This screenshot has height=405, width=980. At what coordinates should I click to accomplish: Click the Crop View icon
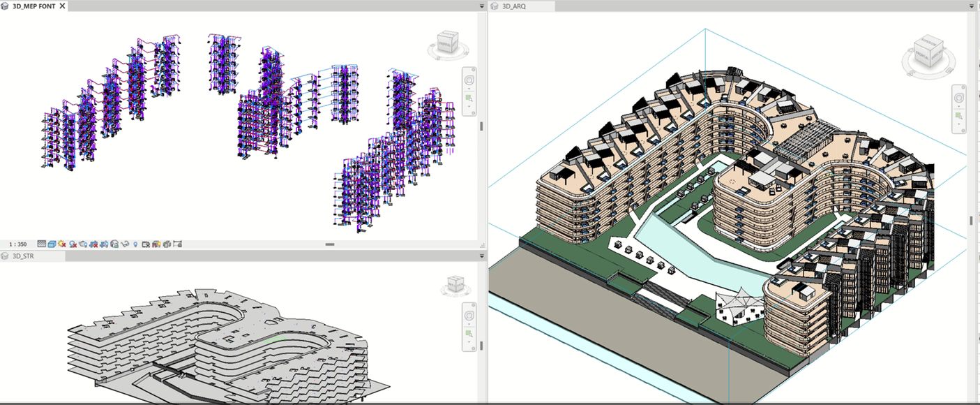[x=93, y=244]
